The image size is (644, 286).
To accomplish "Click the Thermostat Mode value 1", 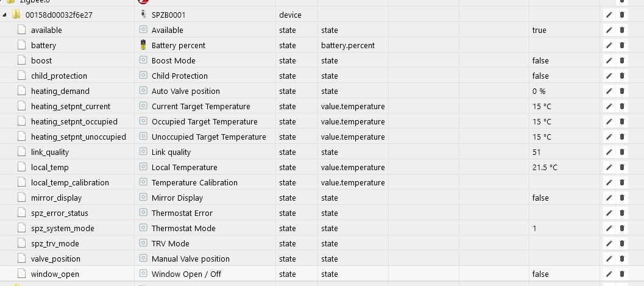I will coord(534,229).
